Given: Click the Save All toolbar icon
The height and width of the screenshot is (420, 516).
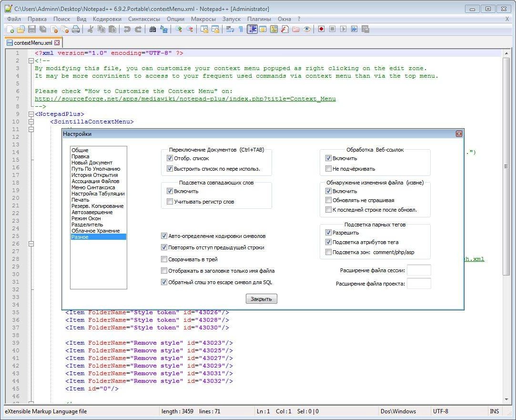Looking at the screenshot, I should tap(43, 29).
